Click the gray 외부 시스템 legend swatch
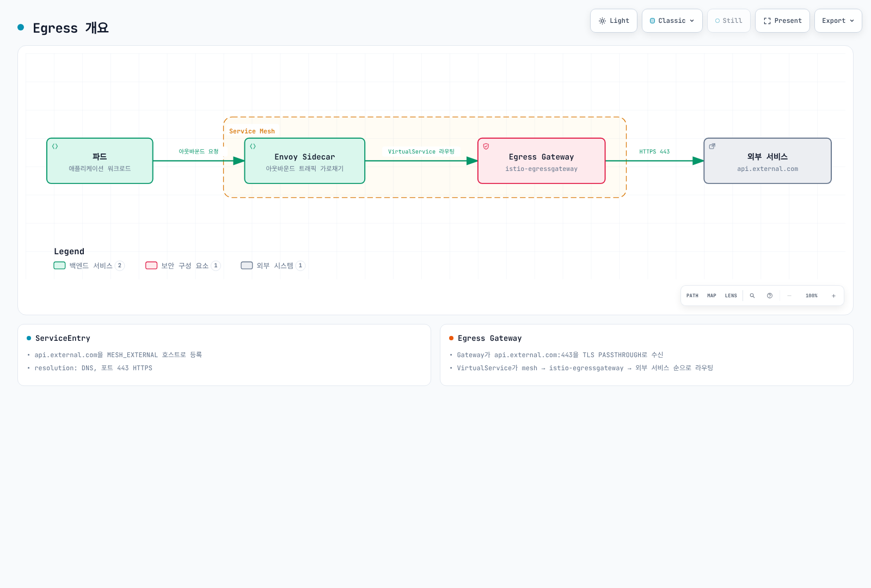871x588 pixels. point(247,266)
